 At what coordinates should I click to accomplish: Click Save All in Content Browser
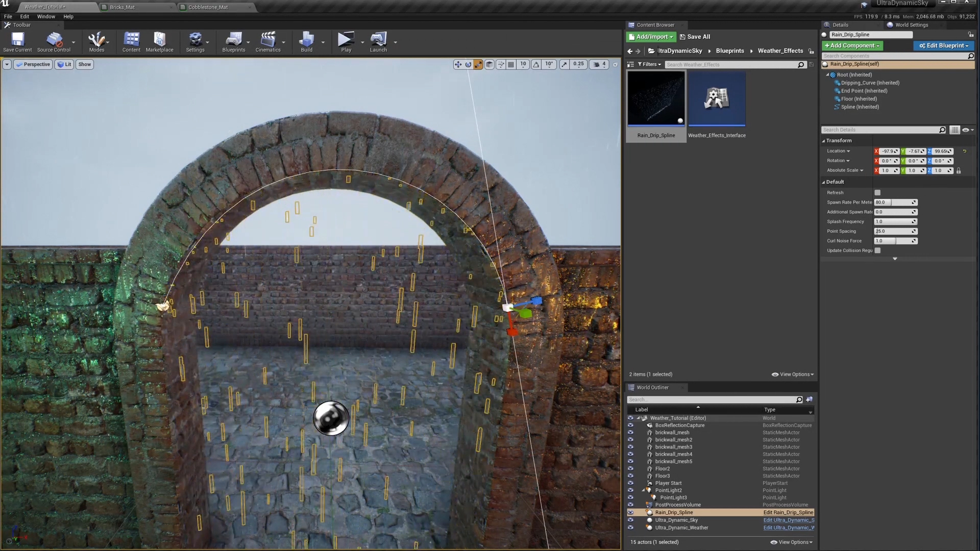[695, 37]
